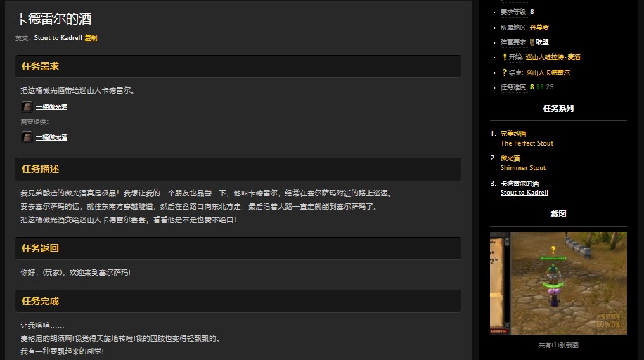Click the 任务需求 section header
The height and width of the screenshot is (360, 644).
coord(40,66)
